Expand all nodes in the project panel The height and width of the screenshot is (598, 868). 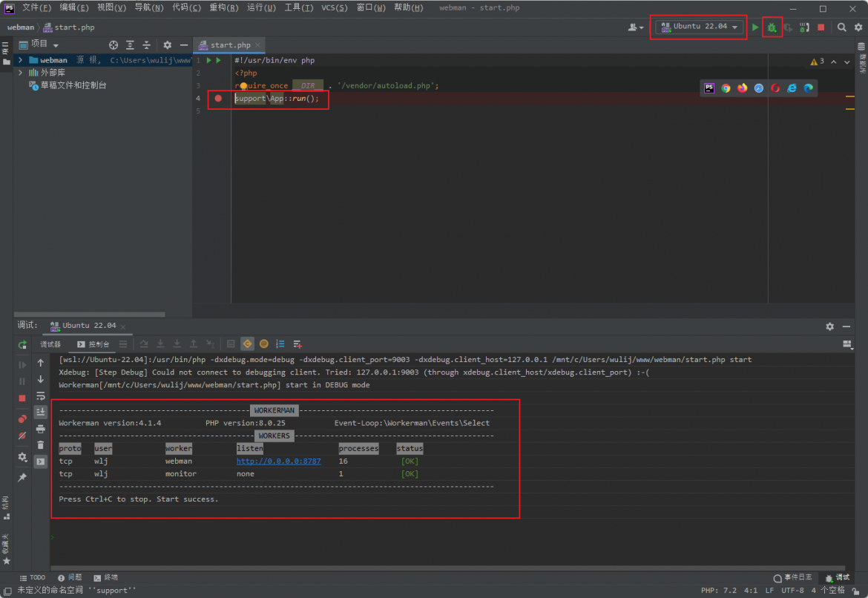[x=130, y=45]
